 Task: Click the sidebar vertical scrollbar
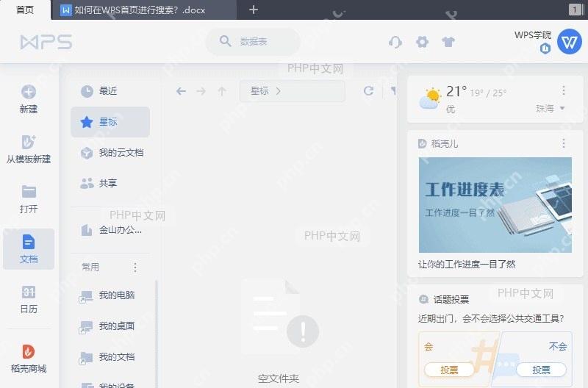pyautogui.click(x=157, y=334)
